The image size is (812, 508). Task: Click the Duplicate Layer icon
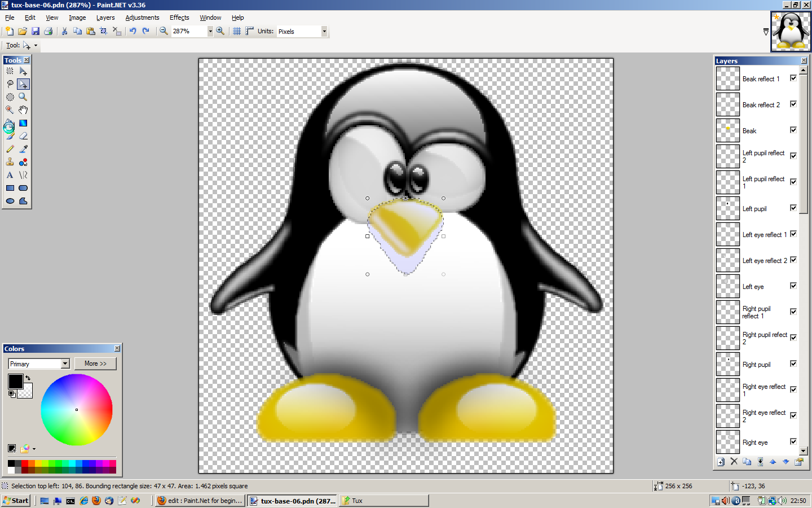click(x=747, y=461)
